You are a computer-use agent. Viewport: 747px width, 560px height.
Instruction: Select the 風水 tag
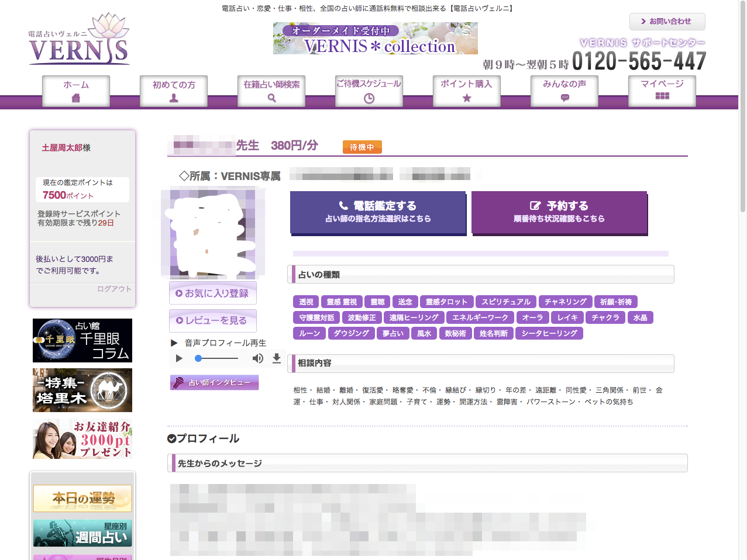pyautogui.click(x=424, y=333)
